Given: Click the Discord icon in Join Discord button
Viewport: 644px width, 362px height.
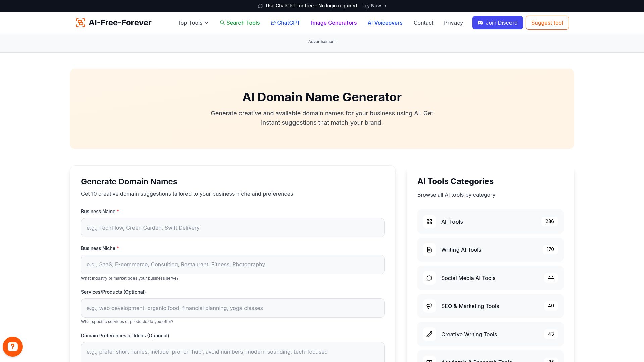Looking at the screenshot, I should tap(480, 23).
